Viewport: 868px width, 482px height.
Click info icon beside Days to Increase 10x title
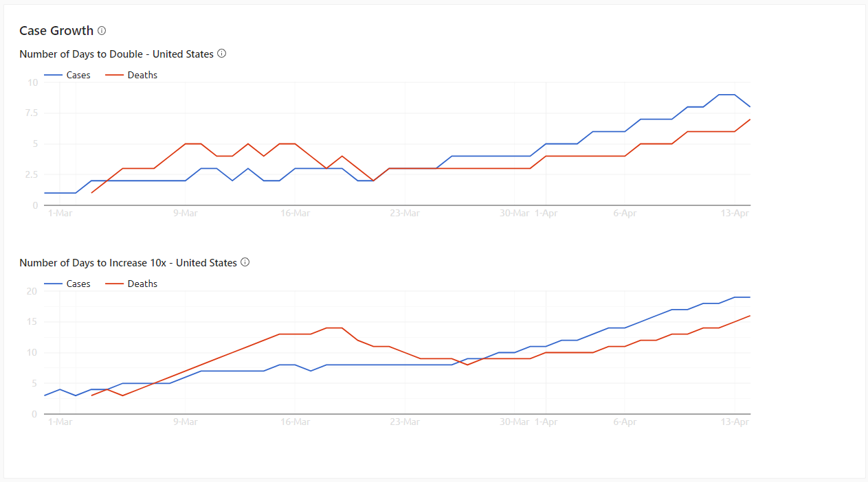click(245, 262)
